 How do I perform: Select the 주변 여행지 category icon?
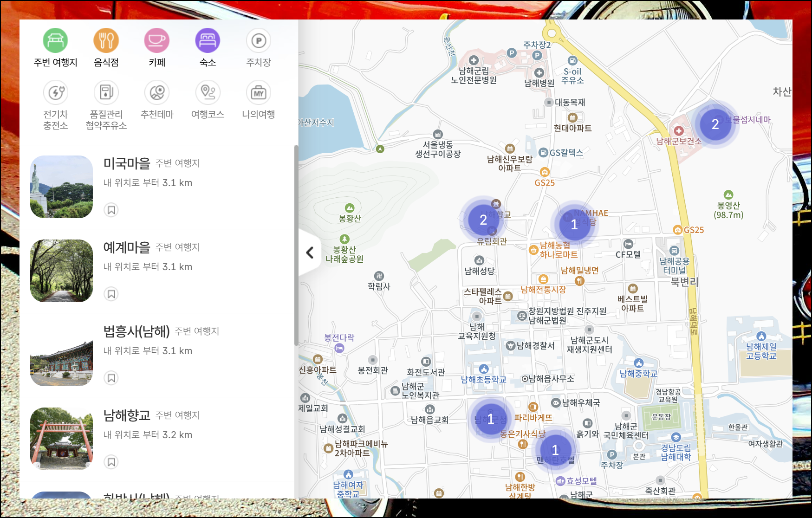(x=55, y=40)
